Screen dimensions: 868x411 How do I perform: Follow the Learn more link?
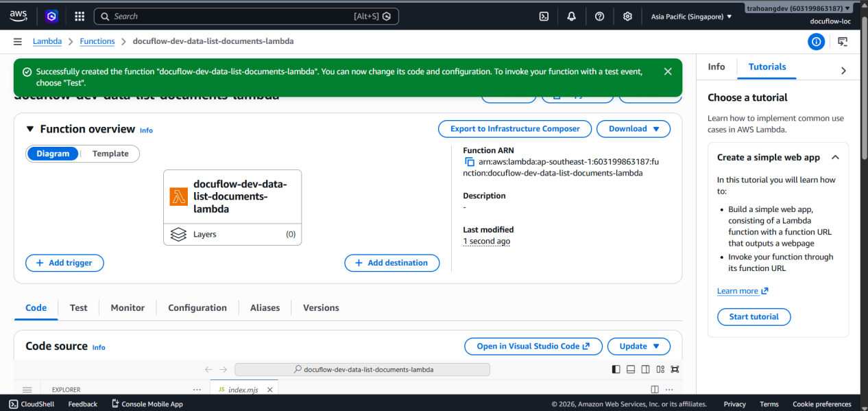pos(743,291)
